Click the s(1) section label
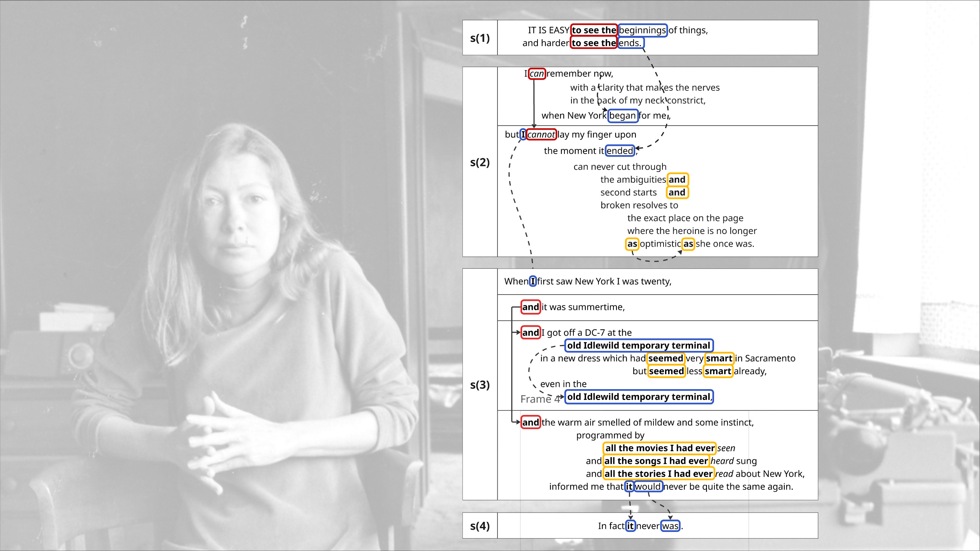 tap(480, 38)
